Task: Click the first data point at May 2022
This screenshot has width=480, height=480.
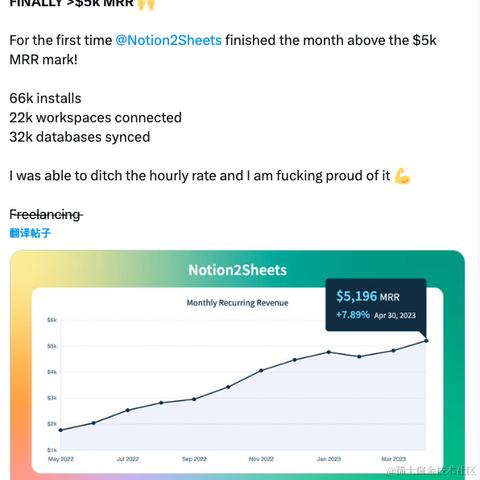Action: (x=61, y=430)
